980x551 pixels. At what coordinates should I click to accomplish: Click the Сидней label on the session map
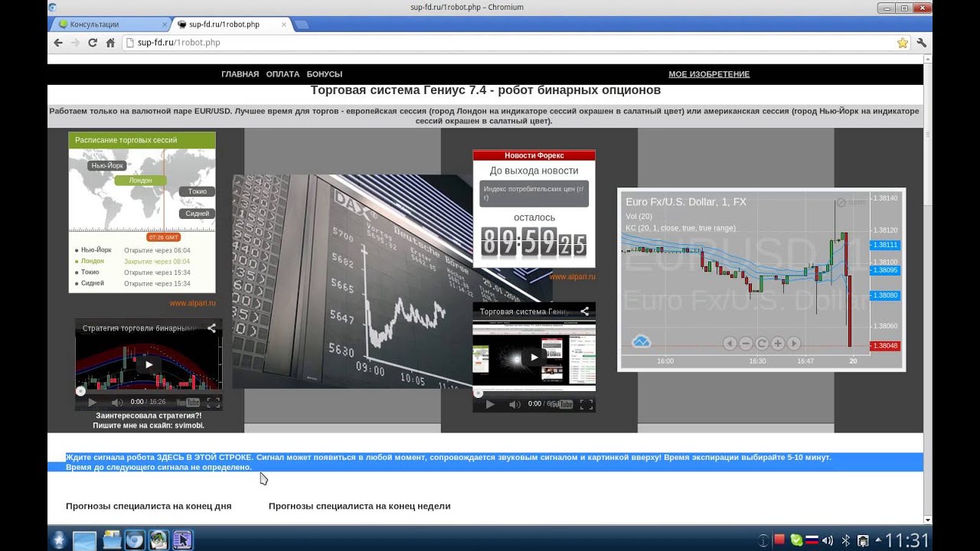click(197, 214)
